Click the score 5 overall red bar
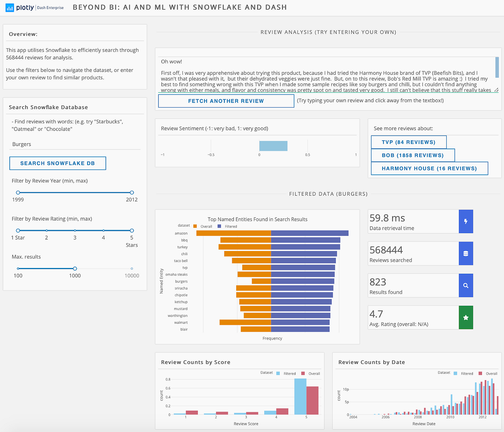Screen dimensions: 504x432 312,400
